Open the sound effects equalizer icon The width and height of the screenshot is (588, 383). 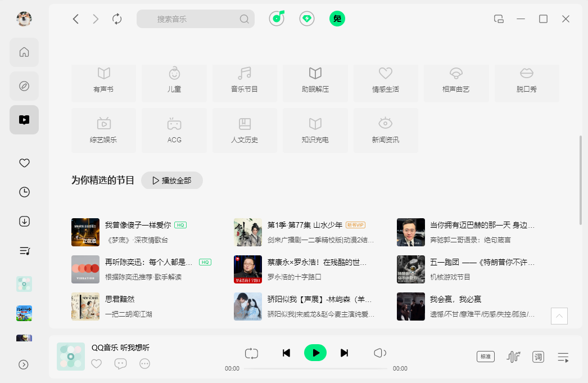coord(513,357)
